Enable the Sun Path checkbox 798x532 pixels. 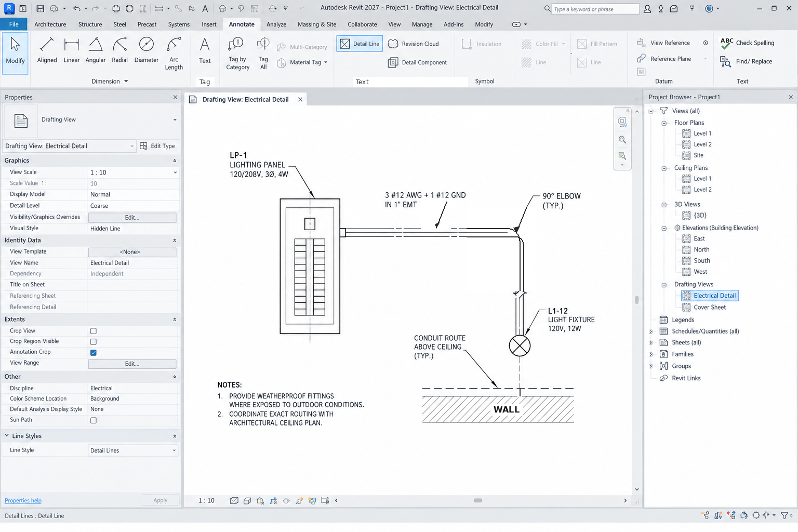coord(94,420)
